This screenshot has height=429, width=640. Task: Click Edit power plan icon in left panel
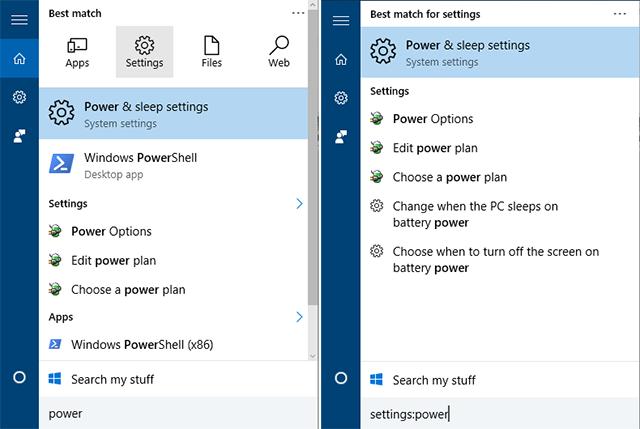coord(55,260)
